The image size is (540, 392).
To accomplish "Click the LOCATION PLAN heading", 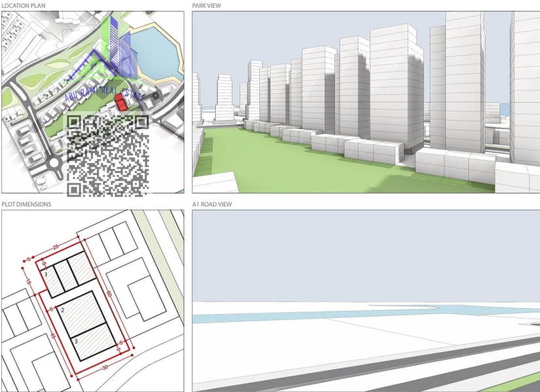I will tap(23, 5).
